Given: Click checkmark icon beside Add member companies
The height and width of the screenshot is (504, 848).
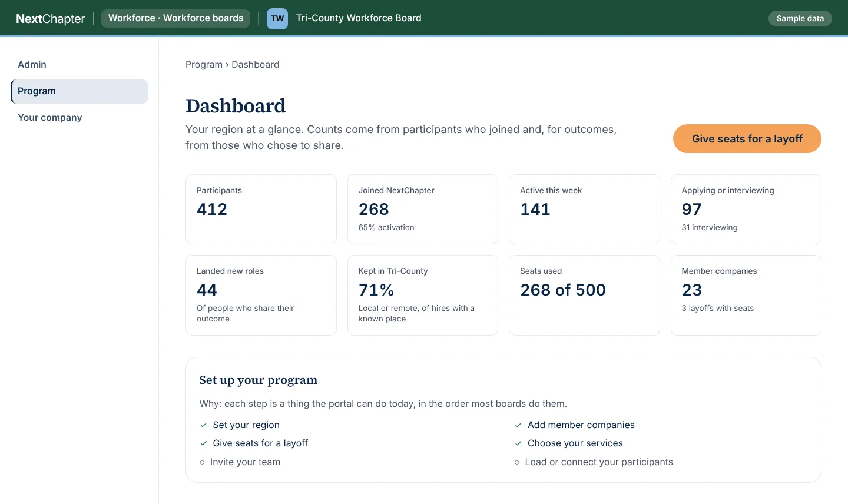Looking at the screenshot, I should (518, 425).
